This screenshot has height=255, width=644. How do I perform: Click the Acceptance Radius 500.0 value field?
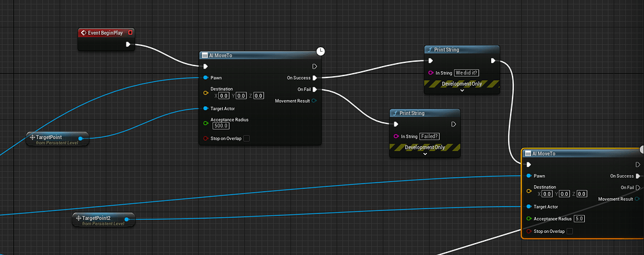tap(221, 126)
